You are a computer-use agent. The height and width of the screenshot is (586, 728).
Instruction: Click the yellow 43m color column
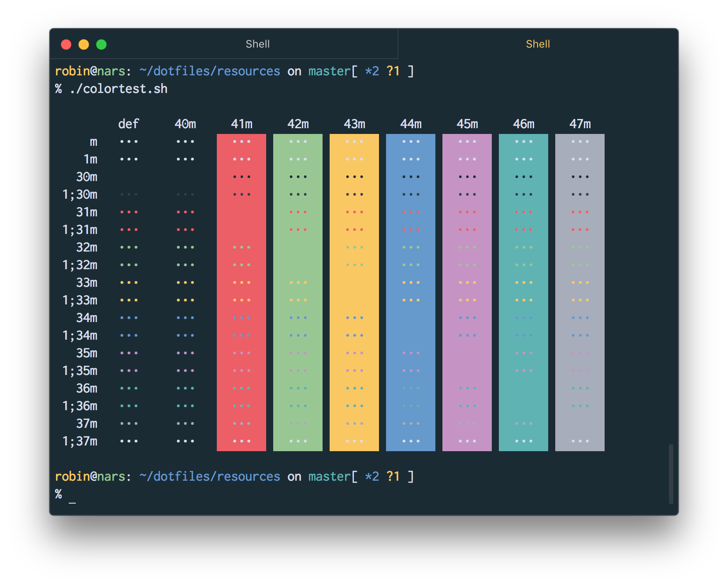[354, 292]
